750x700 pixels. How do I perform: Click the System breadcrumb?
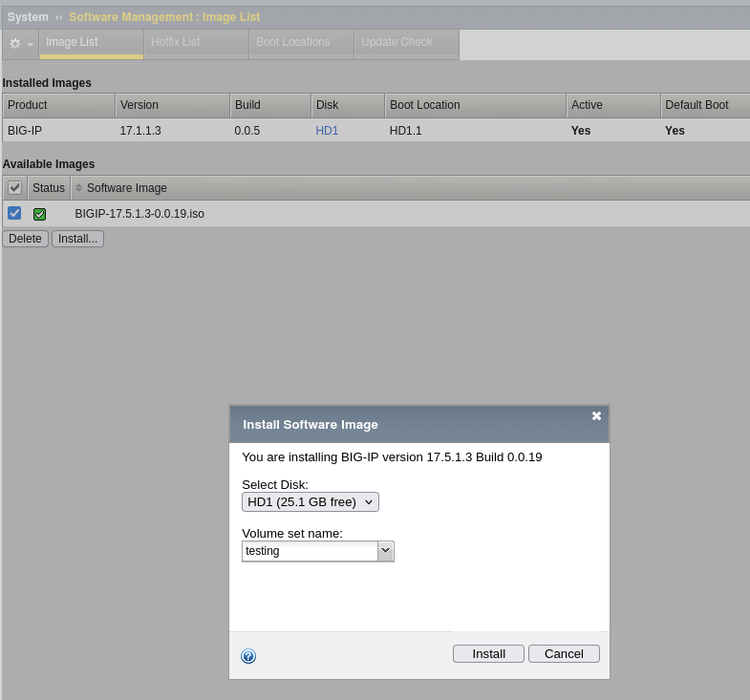click(x=28, y=17)
